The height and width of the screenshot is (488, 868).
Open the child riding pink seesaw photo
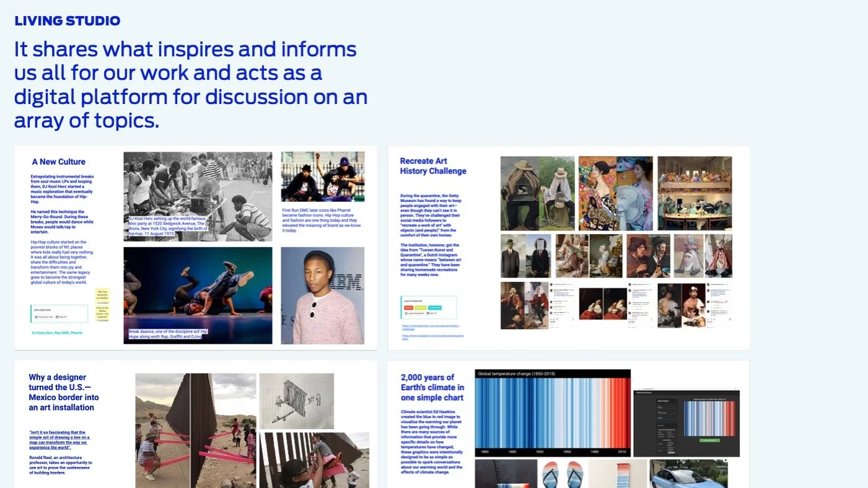(314, 460)
